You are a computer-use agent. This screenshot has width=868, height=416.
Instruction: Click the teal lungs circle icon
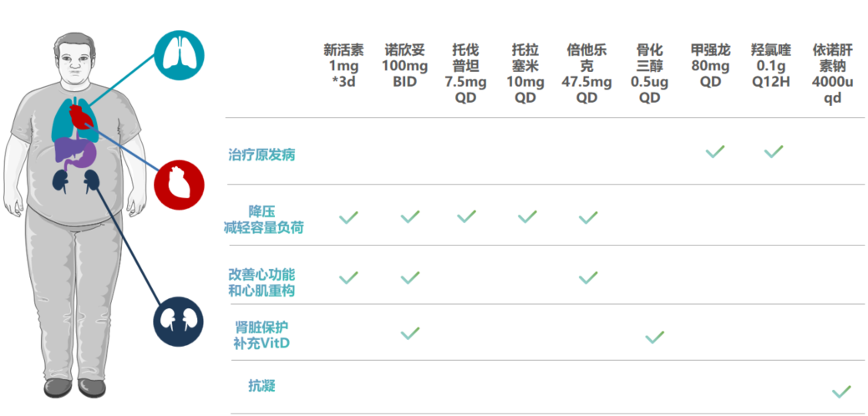[x=180, y=53]
